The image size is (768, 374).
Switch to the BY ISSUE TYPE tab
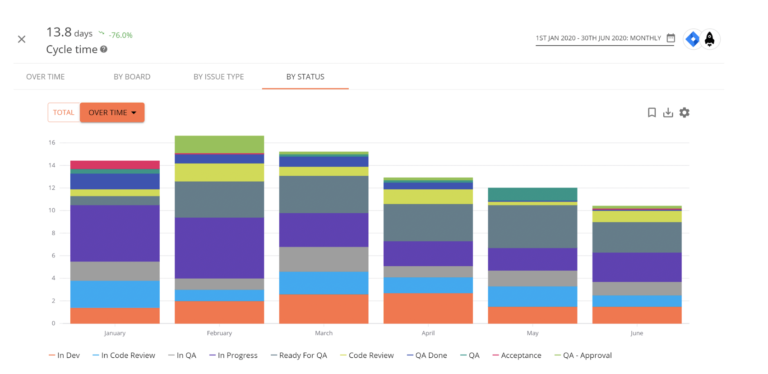tap(218, 77)
